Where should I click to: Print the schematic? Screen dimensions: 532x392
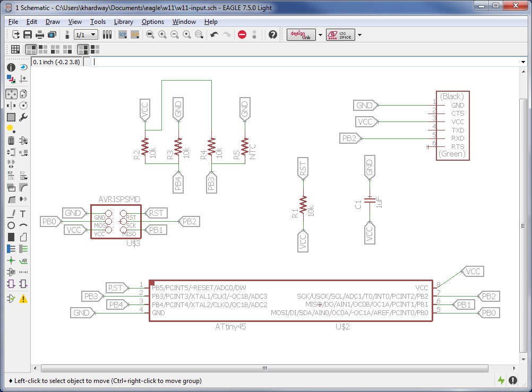[40, 34]
